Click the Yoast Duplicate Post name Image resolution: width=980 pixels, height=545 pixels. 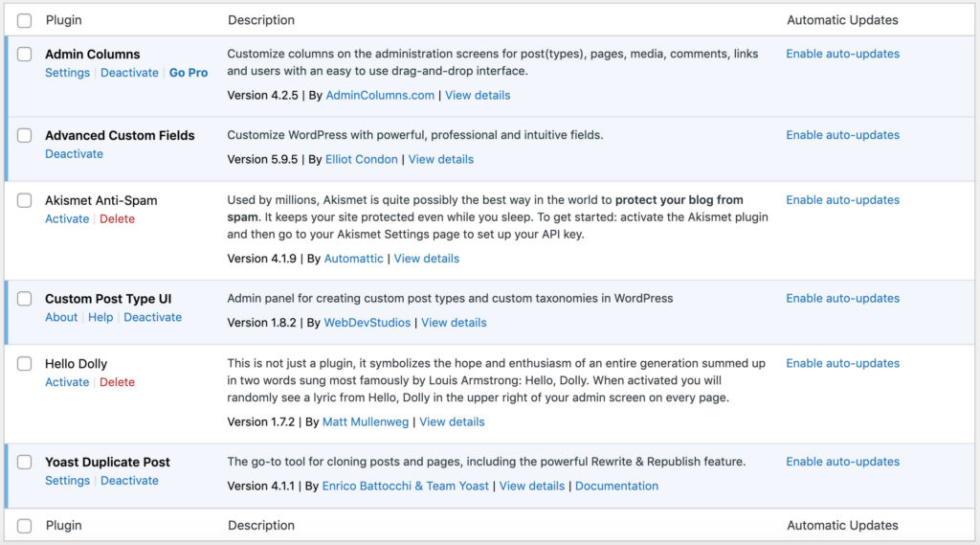[107, 463]
